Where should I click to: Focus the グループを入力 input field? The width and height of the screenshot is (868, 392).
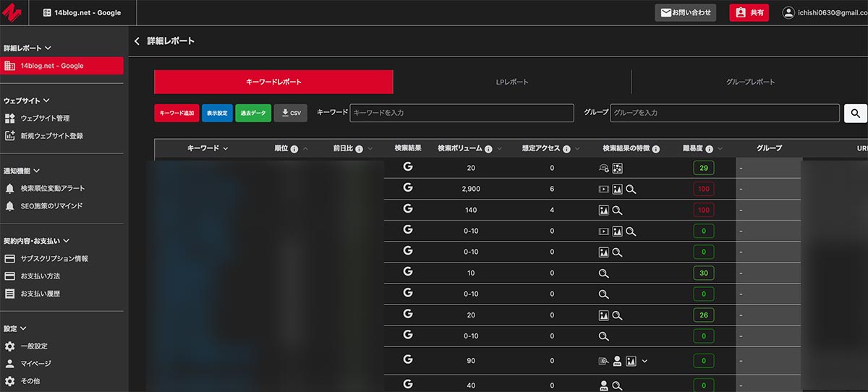(x=725, y=113)
